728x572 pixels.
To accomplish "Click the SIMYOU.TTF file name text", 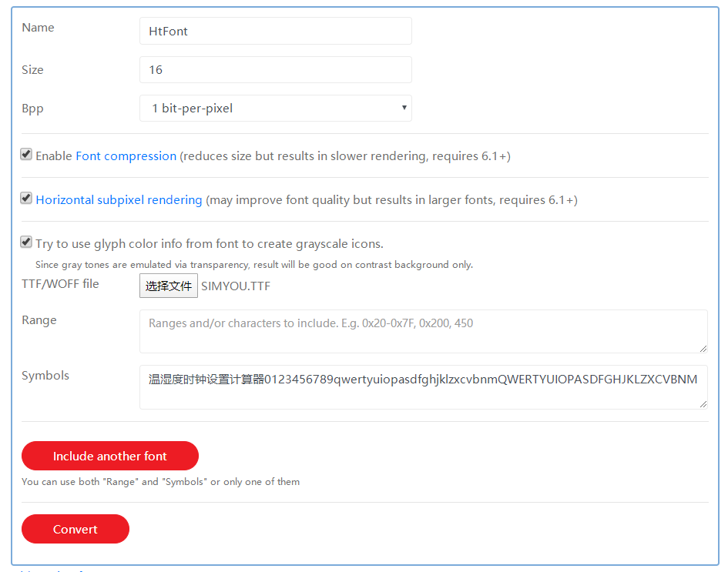I will 236,286.
